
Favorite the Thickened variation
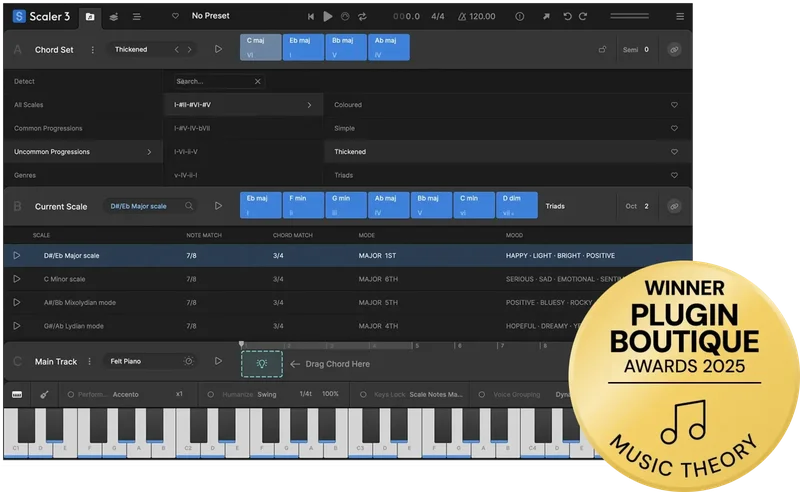pos(674,152)
